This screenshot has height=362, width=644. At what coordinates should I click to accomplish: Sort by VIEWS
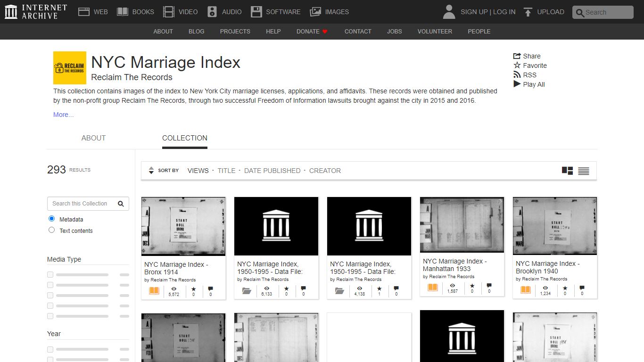coord(198,171)
